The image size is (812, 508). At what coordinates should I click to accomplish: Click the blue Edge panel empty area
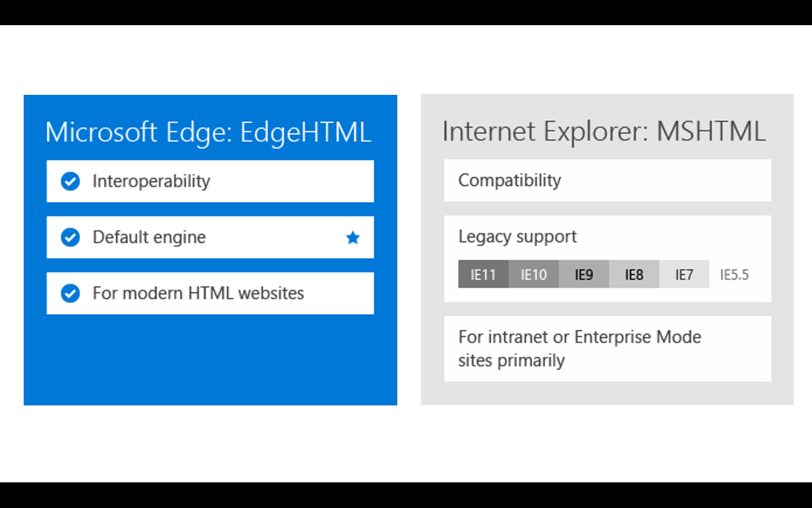coord(210,360)
